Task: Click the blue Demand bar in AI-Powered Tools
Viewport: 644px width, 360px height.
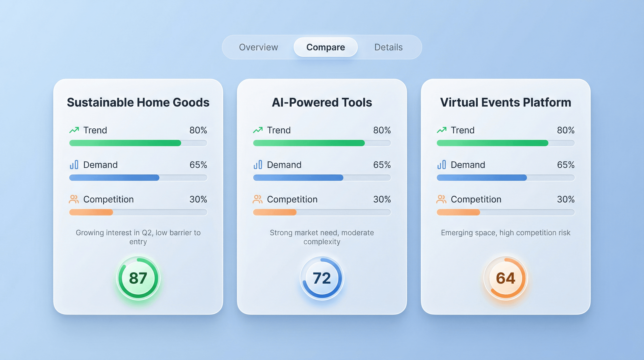Action: pyautogui.click(x=298, y=178)
